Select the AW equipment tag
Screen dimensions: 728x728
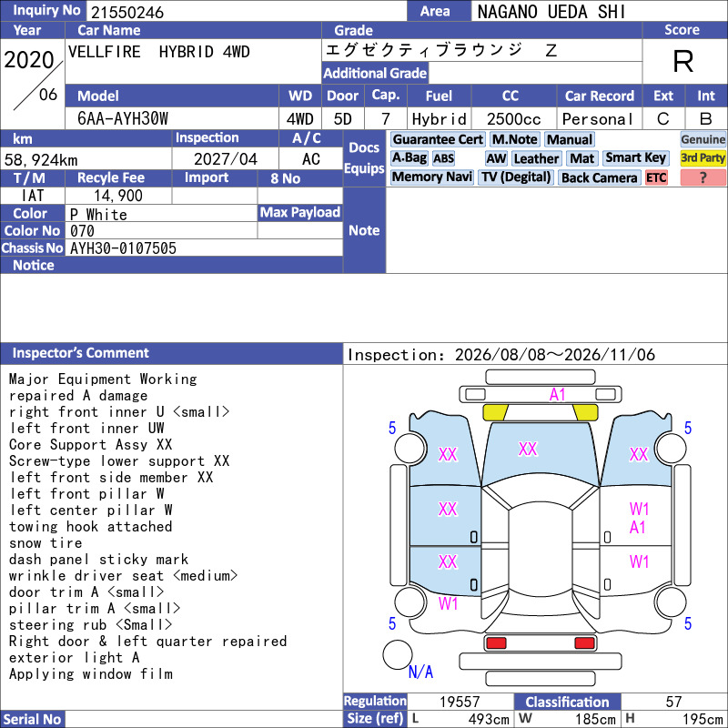coord(496,158)
